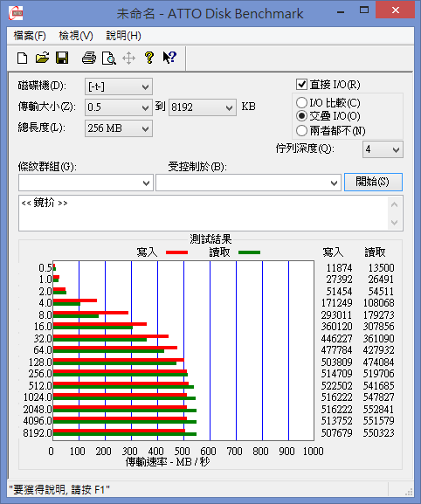421x504 pixels.
Task: Toggle the 直接 I/O(R) checkbox
Action: tap(301, 85)
